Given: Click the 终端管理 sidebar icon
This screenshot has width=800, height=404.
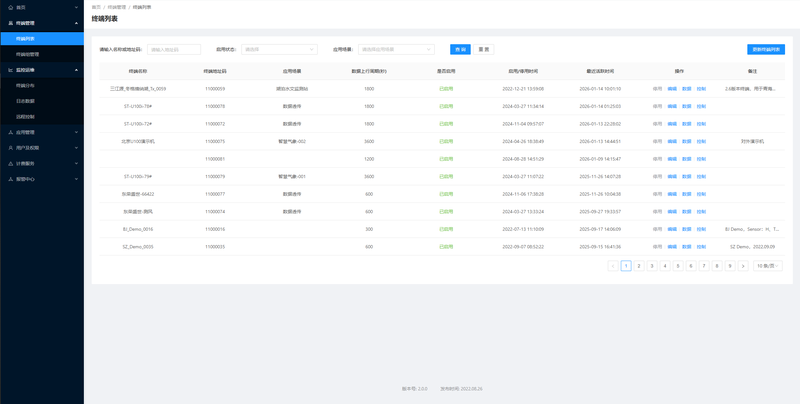Looking at the screenshot, I should [11, 23].
